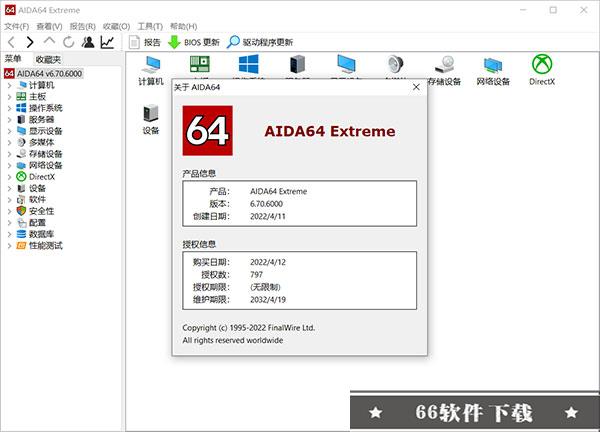Expand 计算机 tree node
Screen dimensions: 600x432
(10, 85)
